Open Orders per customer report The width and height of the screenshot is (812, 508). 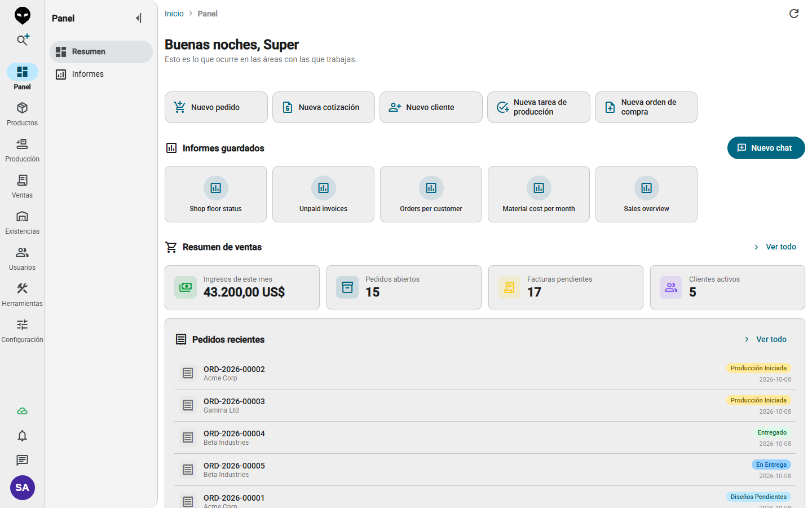[431, 194]
